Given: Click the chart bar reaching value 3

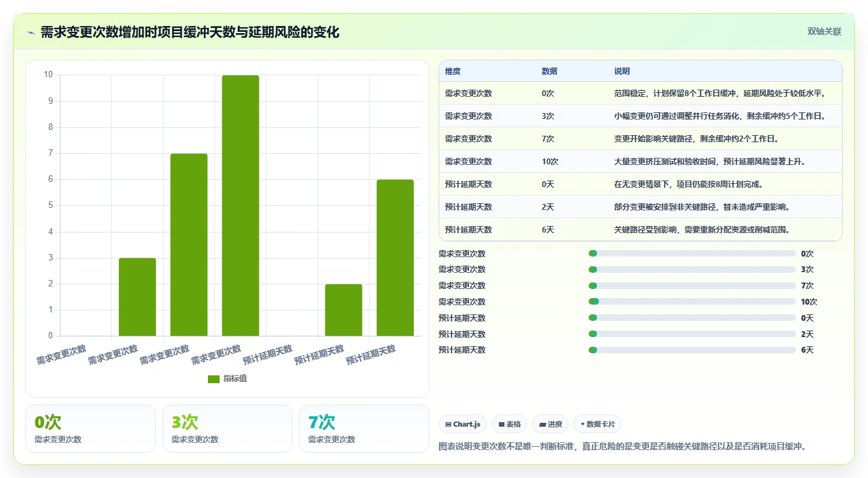Looking at the screenshot, I should pos(137,297).
